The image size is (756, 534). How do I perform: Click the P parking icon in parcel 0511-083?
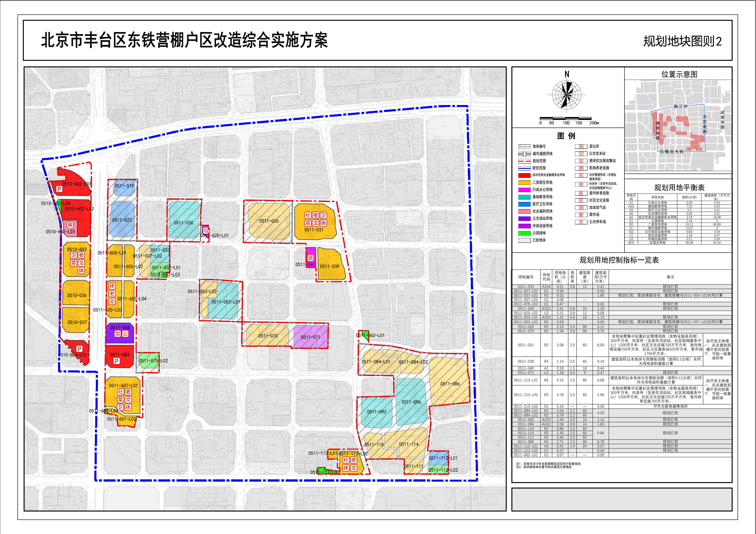click(x=116, y=361)
